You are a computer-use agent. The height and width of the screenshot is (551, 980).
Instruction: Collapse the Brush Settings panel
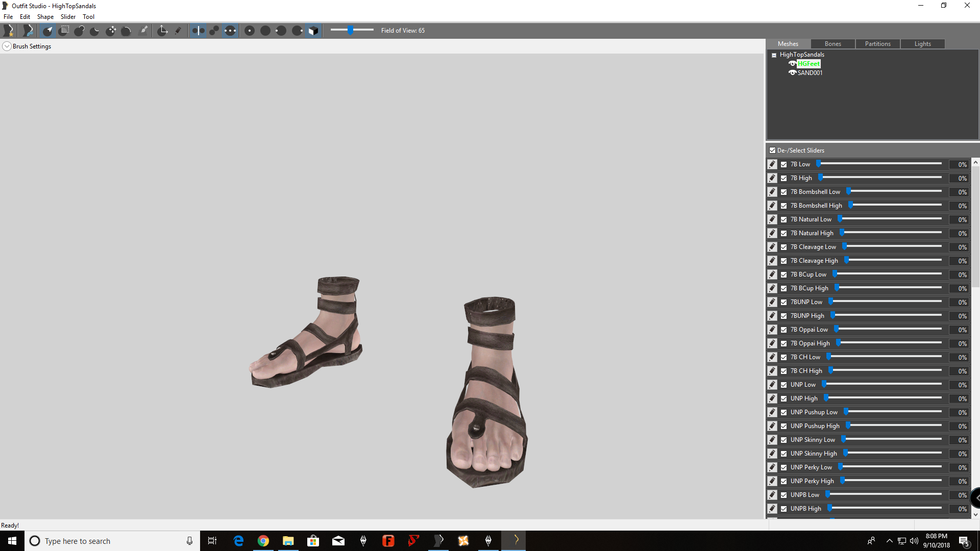pyautogui.click(x=7, y=46)
